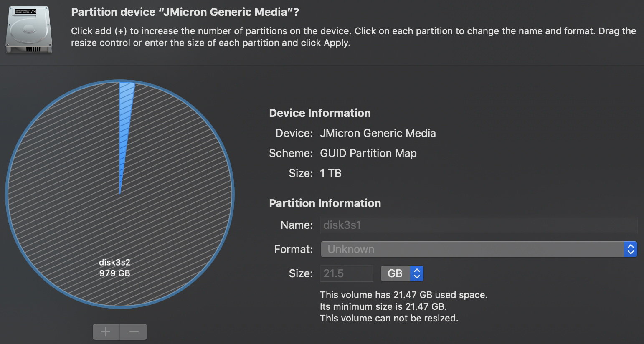Remove the partition using the minus button
This screenshot has height=344, width=644.
(134, 332)
